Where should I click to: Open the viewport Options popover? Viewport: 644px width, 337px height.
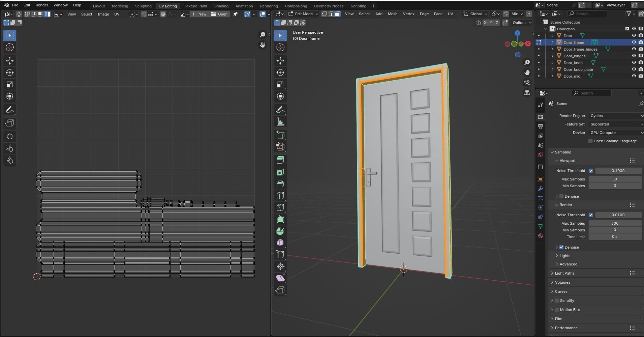pos(522,23)
